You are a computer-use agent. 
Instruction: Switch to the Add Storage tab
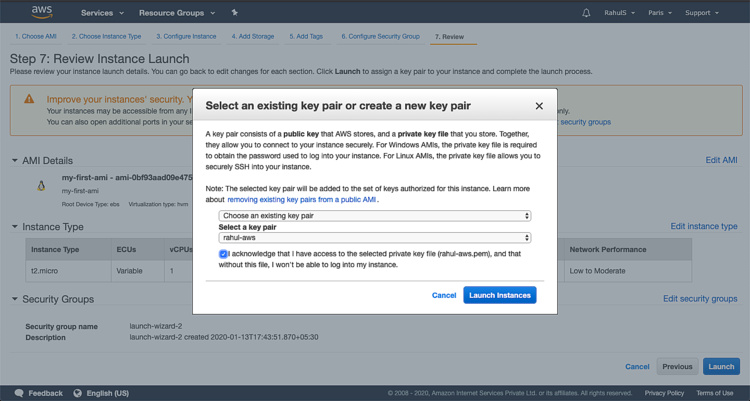click(253, 36)
